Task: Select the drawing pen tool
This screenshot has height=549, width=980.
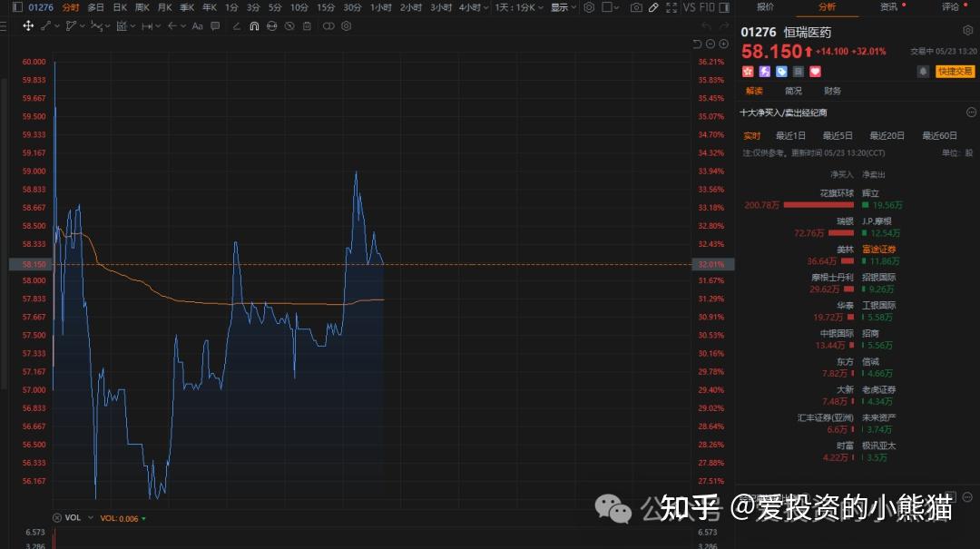Action: 653,7
